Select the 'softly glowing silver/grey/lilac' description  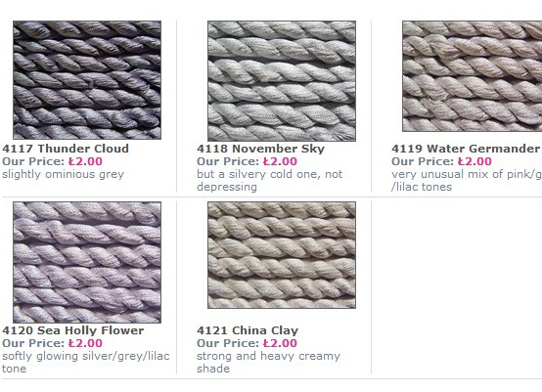coord(86,363)
